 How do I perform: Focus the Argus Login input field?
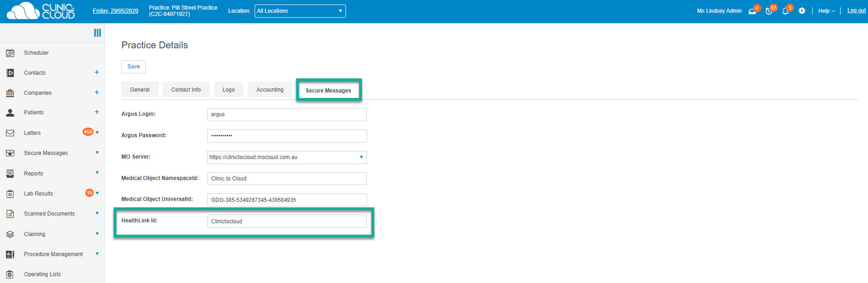287,114
